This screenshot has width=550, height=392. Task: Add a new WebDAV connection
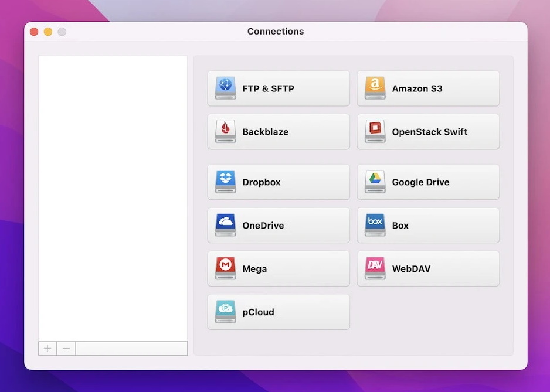[428, 268]
